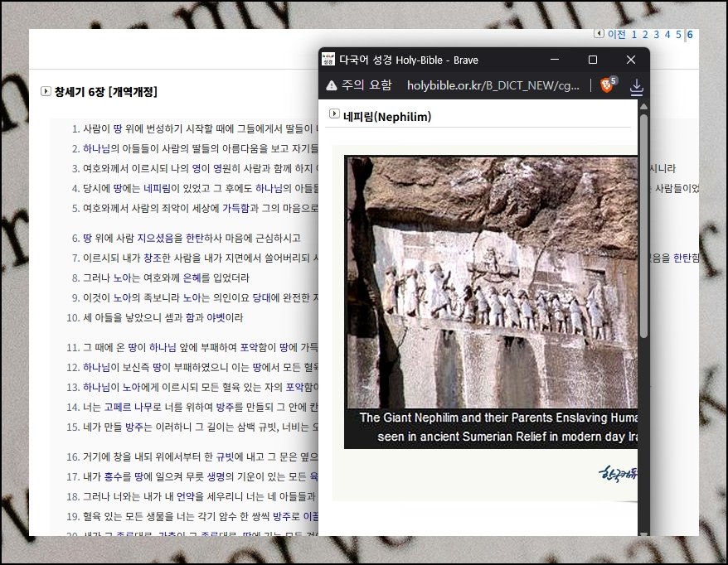This screenshot has height=565, width=728.
Task: Click the 고페르 나무 link in verse 14
Action: tap(128, 408)
